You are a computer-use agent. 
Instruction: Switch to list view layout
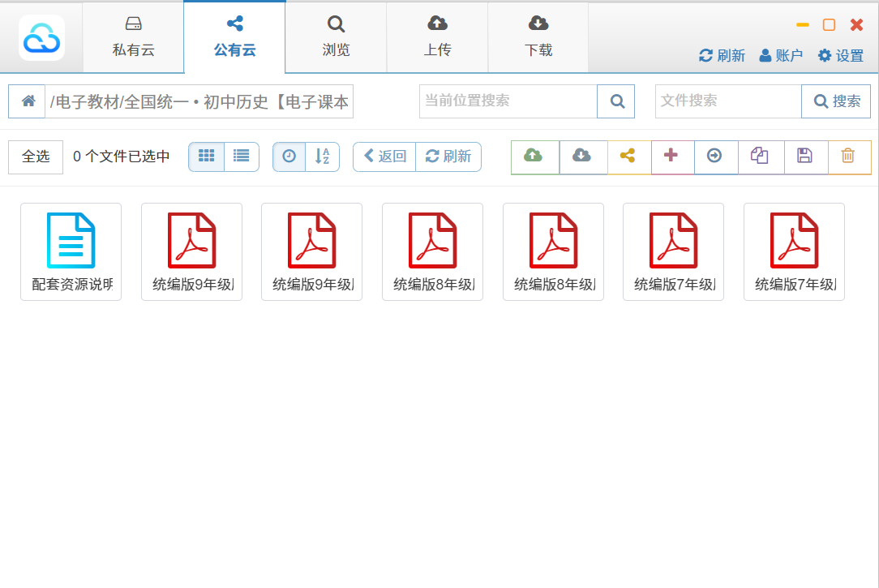(242, 157)
